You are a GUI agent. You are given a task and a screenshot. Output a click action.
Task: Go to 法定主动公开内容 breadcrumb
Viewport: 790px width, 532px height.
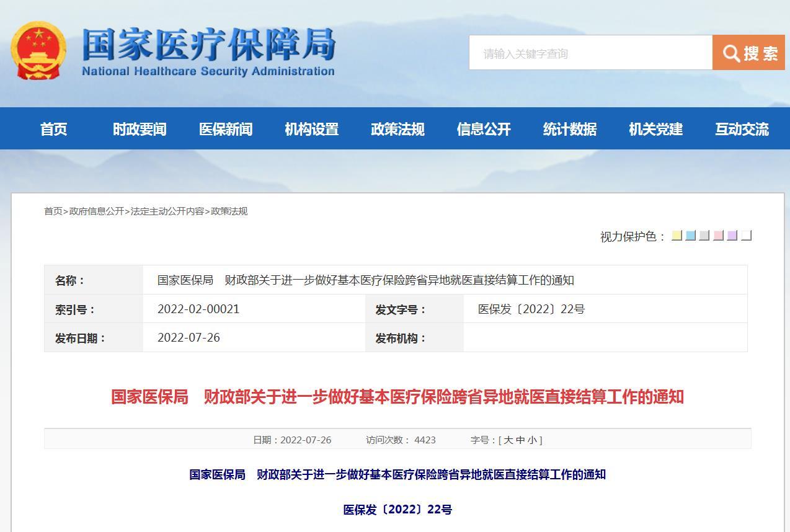pos(167,211)
